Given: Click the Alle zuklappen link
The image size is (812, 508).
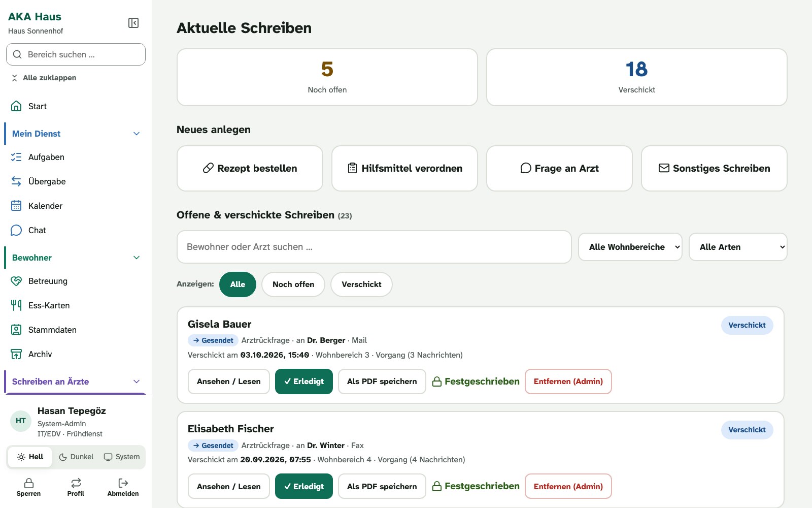Looking at the screenshot, I should pyautogui.click(x=44, y=78).
